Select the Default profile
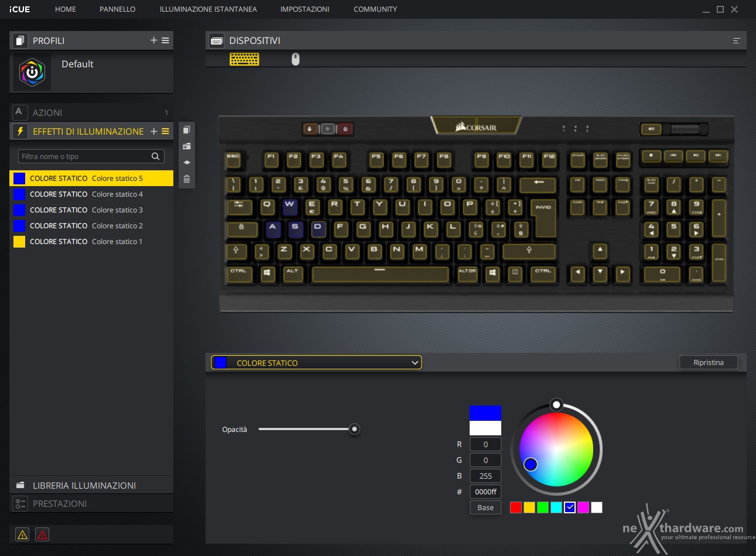Image resolution: width=756 pixels, height=556 pixels. click(x=91, y=72)
